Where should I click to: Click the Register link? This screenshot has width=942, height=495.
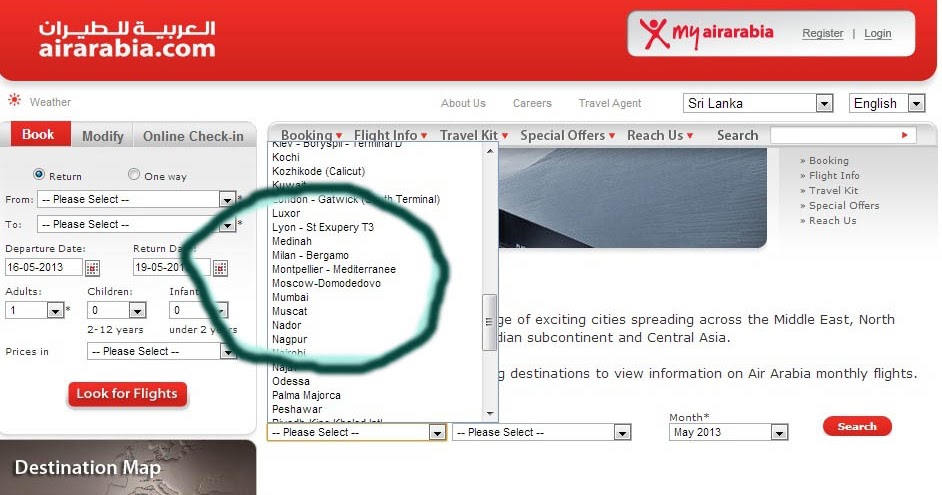822,33
